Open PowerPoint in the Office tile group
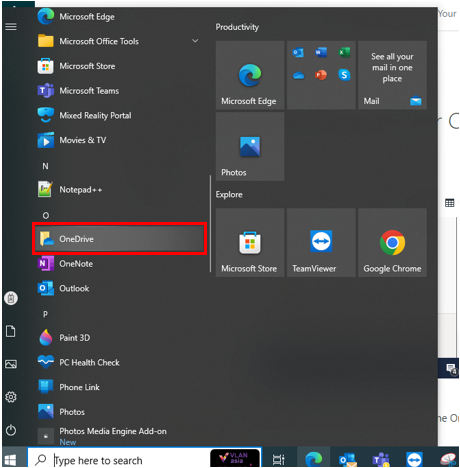 [321, 75]
